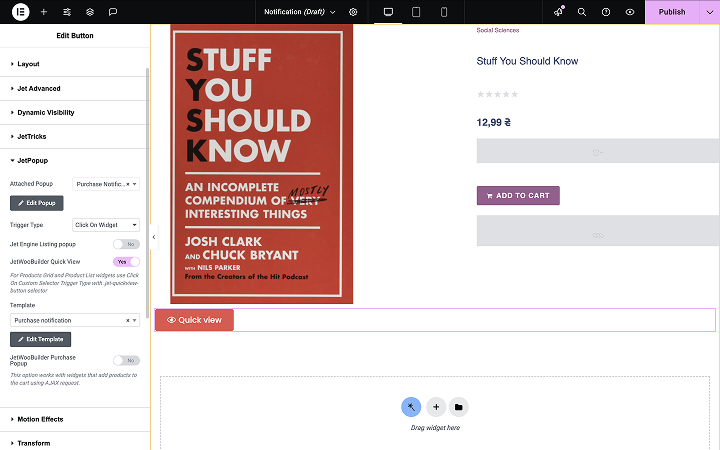Click the Edit Popup button
Screen dimensions: 720x450
[x=37, y=203]
